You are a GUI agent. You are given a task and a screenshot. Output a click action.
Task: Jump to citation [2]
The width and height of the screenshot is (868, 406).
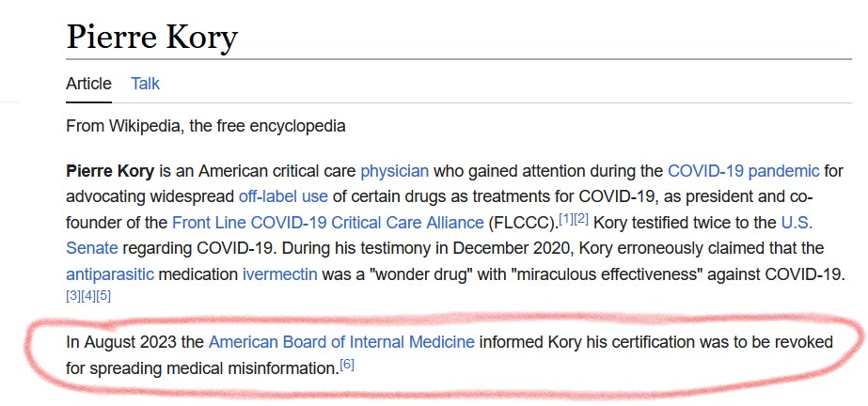point(580,218)
